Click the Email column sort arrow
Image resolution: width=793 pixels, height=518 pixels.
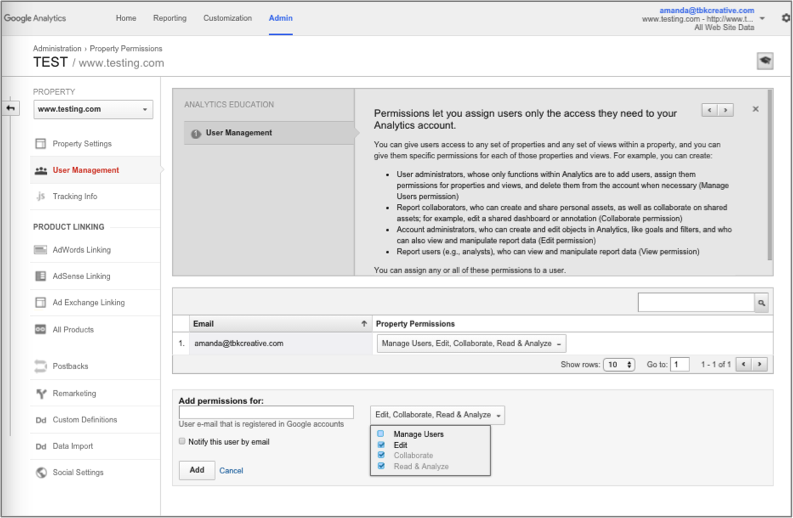[364, 324]
